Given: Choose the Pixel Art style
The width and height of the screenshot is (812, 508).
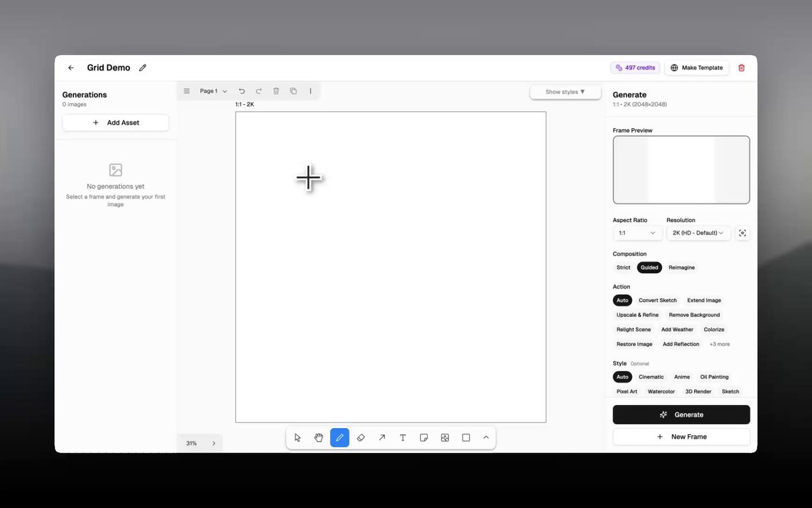Looking at the screenshot, I should pyautogui.click(x=627, y=391).
